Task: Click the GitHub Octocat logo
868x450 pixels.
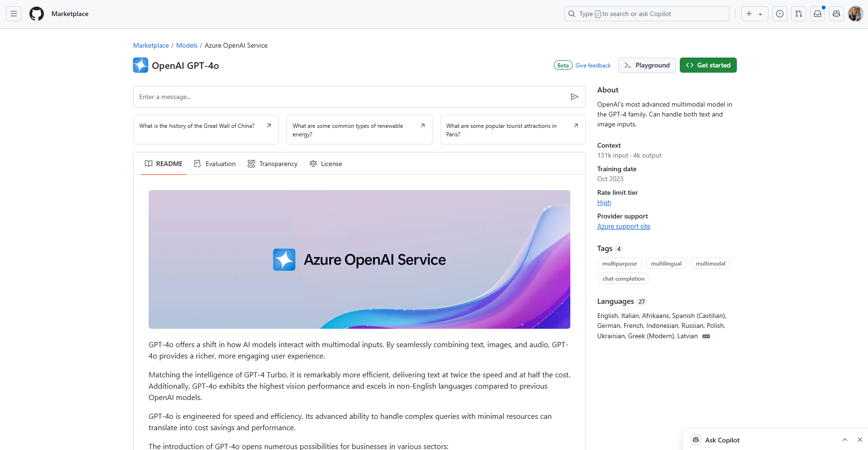Action: (x=36, y=14)
